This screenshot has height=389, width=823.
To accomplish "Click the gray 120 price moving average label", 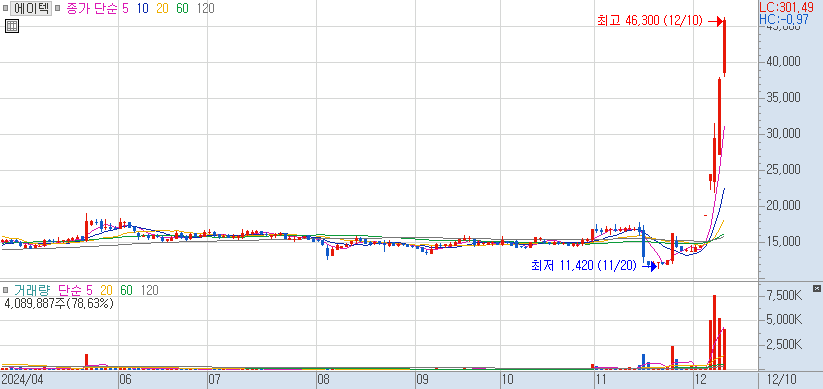I will pyautogui.click(x=205, y=9).
